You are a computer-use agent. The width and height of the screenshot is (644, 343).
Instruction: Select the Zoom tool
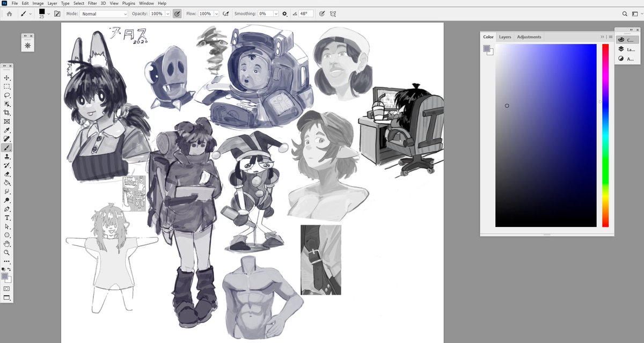coord(7,252)
